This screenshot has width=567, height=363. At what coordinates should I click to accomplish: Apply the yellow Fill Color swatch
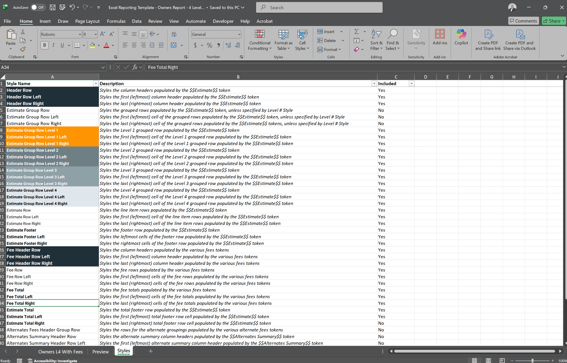tap(93, 45)
